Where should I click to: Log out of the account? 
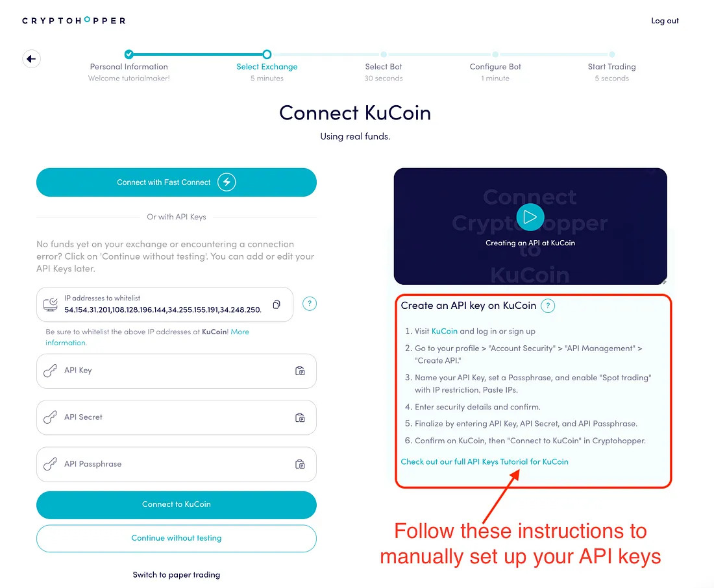point(665,21)
